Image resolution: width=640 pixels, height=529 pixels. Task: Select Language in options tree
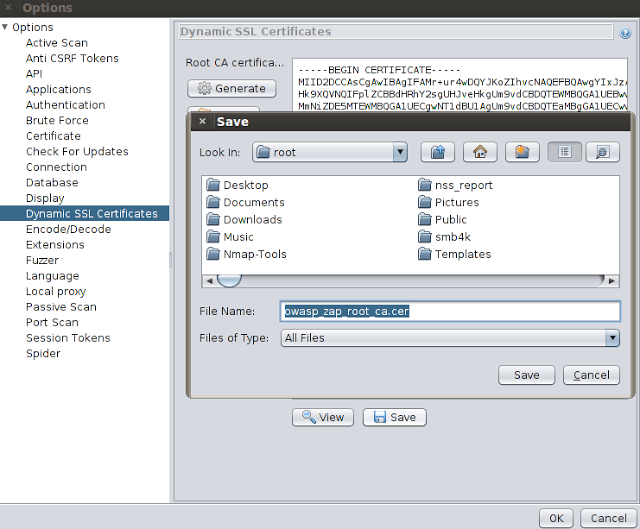point(52,276)
